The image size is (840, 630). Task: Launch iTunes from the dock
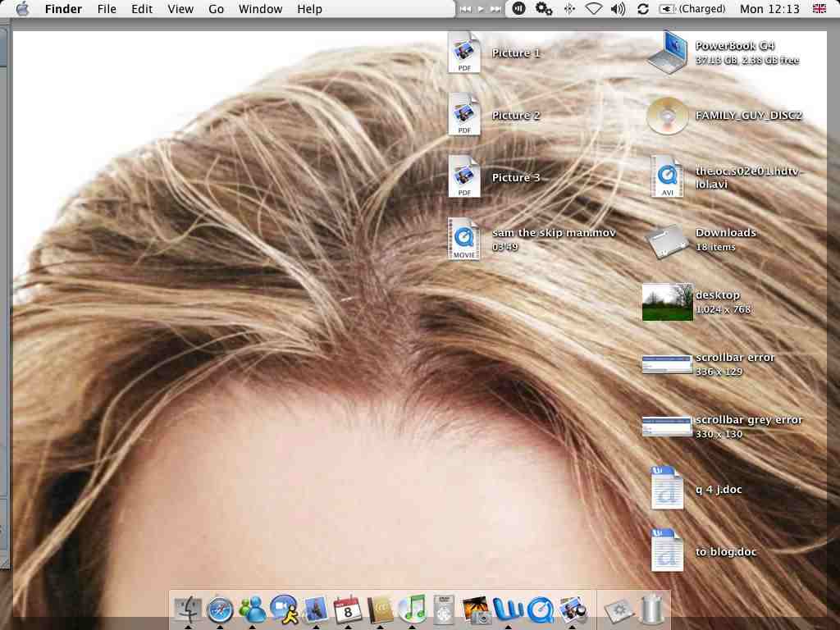(412, 609)
